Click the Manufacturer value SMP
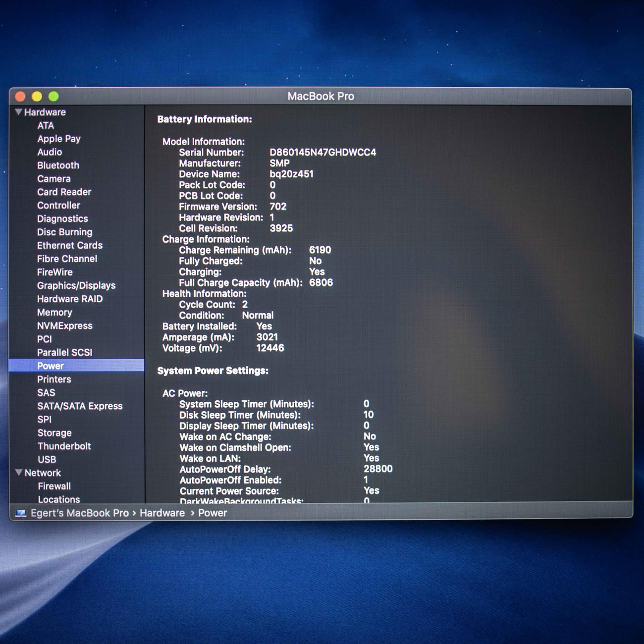The height and width of the screenshot is (644, 644). (279, 163)
